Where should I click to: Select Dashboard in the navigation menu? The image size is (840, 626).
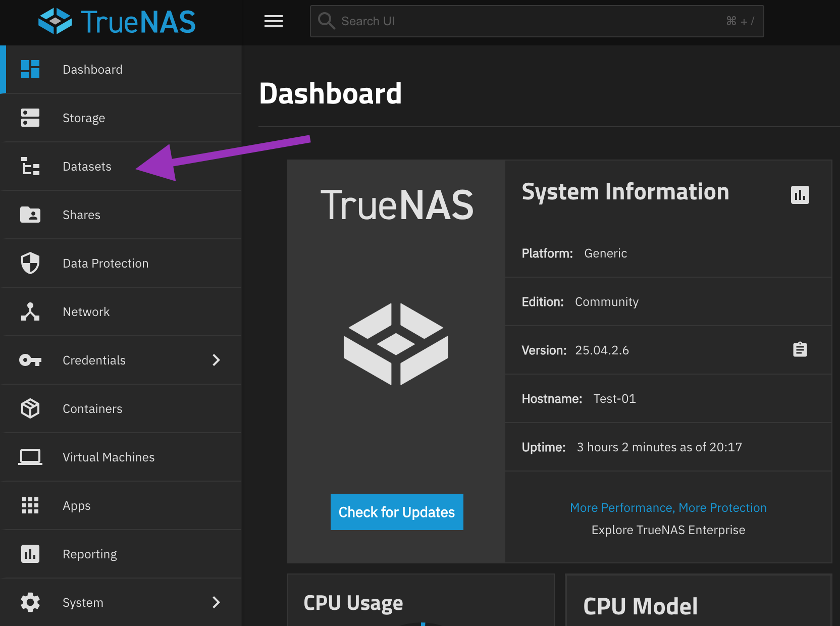92,69
